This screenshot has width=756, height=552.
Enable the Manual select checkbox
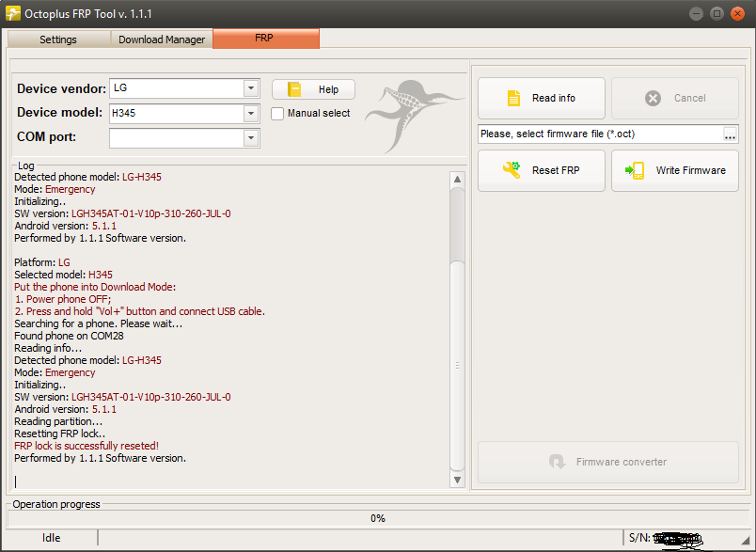[x=277, y=114]
